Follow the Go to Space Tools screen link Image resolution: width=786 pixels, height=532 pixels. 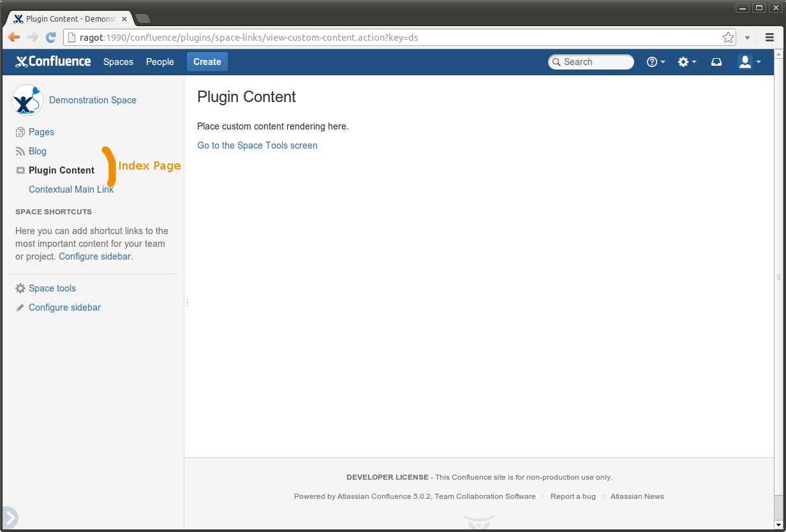(257, 145)
